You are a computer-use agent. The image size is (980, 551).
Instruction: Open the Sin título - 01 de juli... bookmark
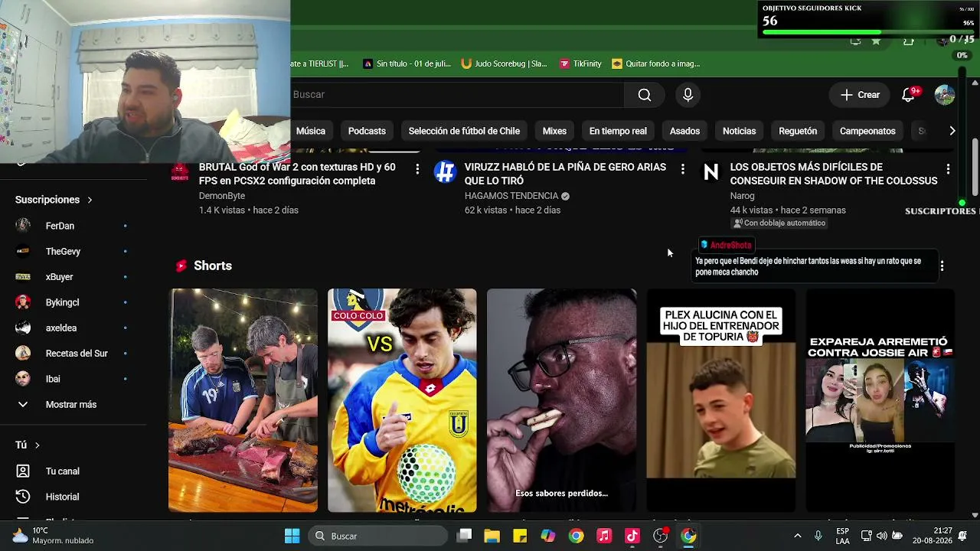point(407,64)
